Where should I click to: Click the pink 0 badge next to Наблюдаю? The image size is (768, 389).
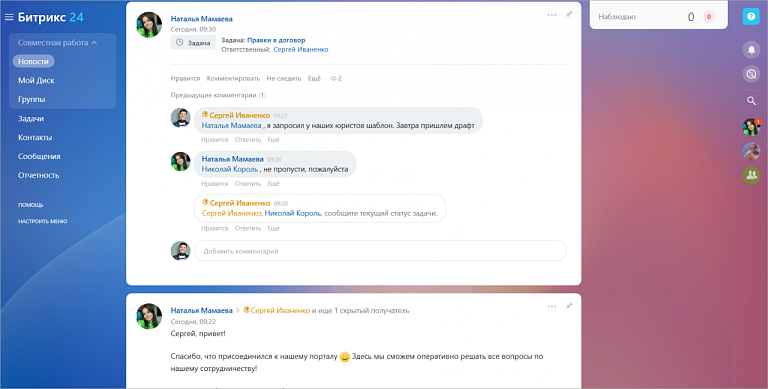click(709, 17)
